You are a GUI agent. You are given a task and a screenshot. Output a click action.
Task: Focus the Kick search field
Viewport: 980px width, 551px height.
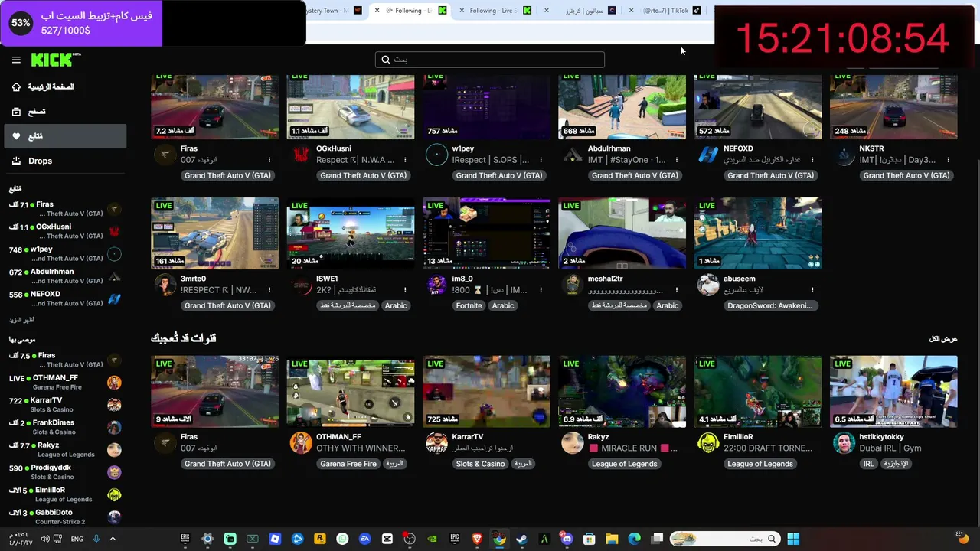[490, 60]
